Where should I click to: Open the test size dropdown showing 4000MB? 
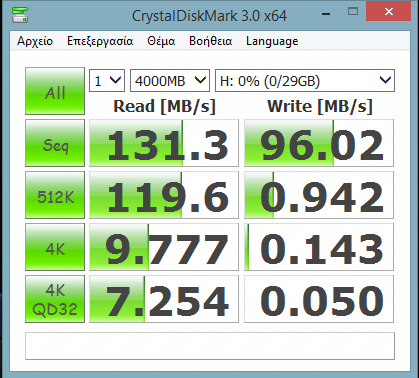170,80
